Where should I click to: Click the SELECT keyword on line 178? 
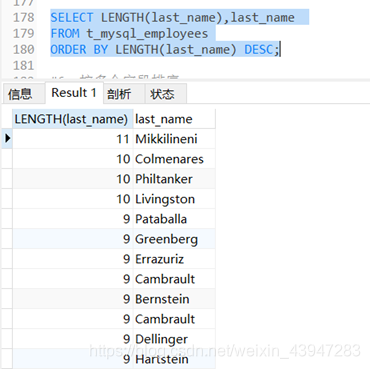(x=72, y=17)
